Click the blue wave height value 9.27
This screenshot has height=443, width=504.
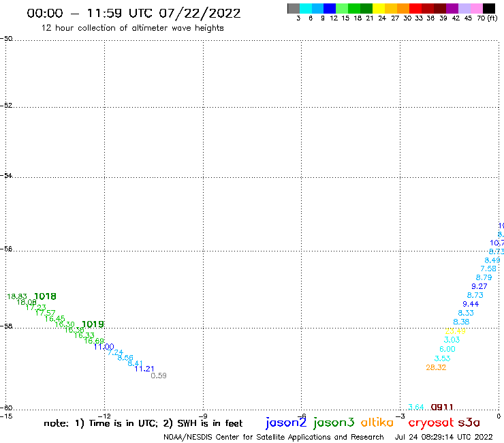click(x=479, y=286)
